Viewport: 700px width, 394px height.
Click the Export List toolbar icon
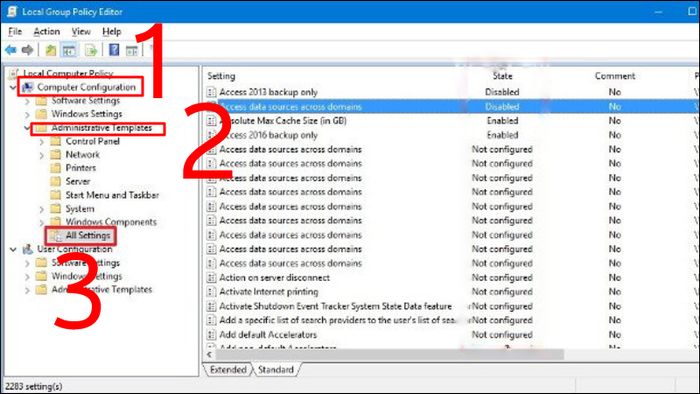click(91, 50)
